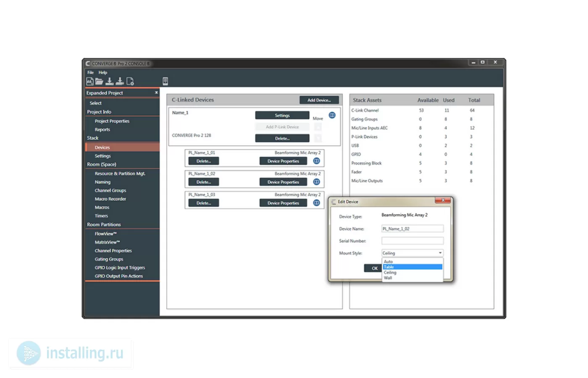588x378 pixels.
Task: Open Device Properties for PL_Name_1_01
Action: tap(283, 161)
